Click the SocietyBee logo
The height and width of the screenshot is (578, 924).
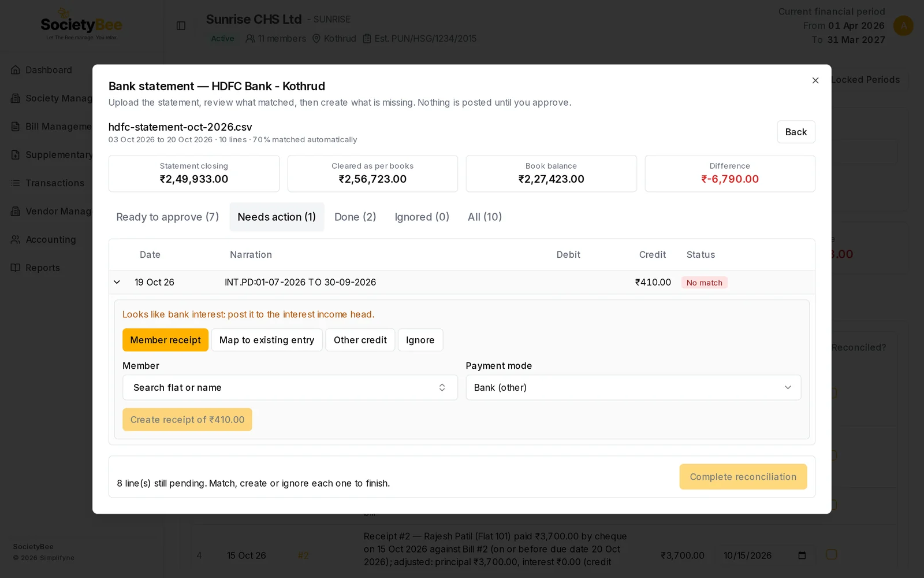[x=81, y=24]
